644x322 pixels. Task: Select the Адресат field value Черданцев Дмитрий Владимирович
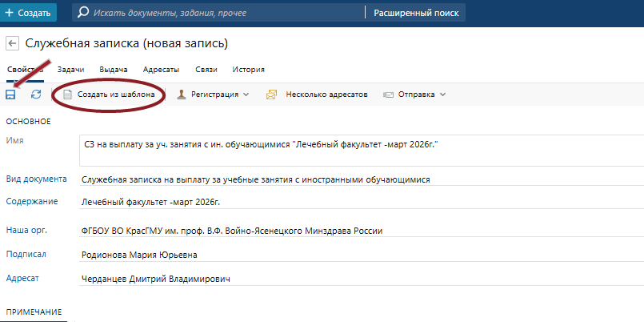(x=155, y=279)
